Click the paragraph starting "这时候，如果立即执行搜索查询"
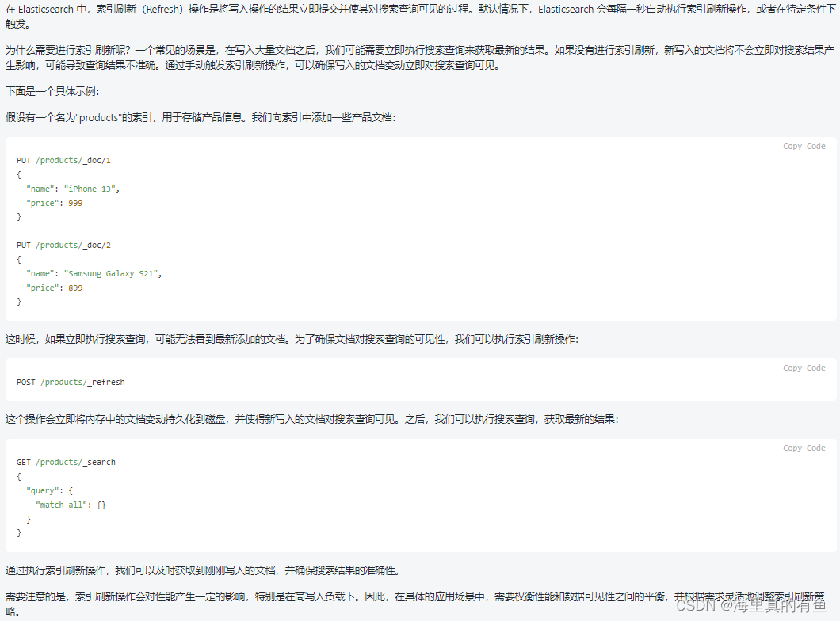Image resolution: width=840 pixels, height=621 pixels. (292, 339)
